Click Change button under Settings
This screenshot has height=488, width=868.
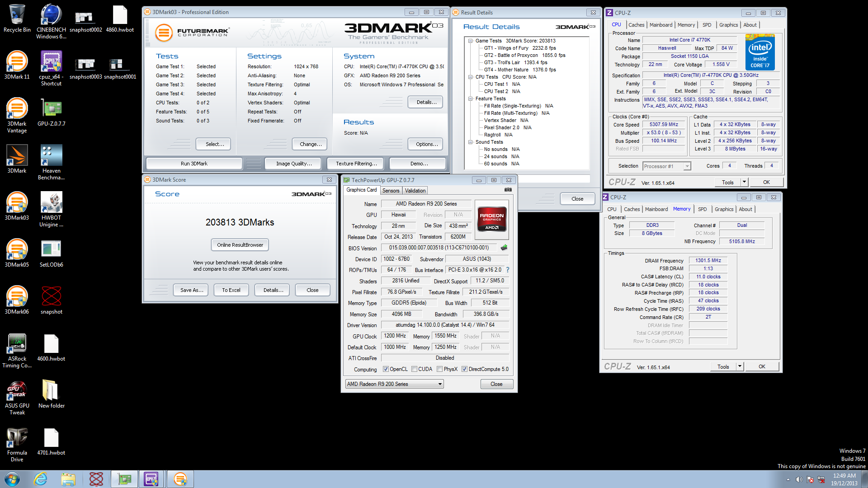pos(311,144)
